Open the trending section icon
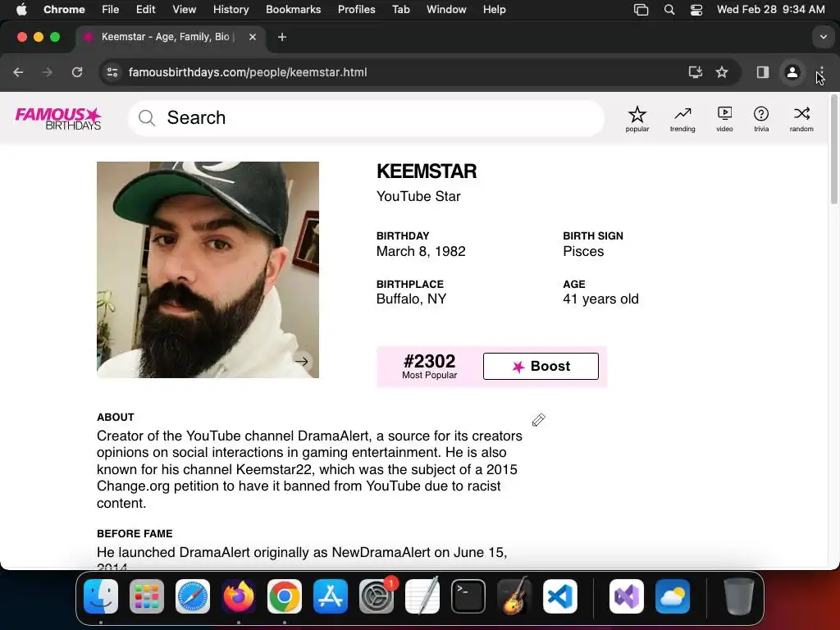The height and width of the screenshot is (630, 840). (682, 118)
